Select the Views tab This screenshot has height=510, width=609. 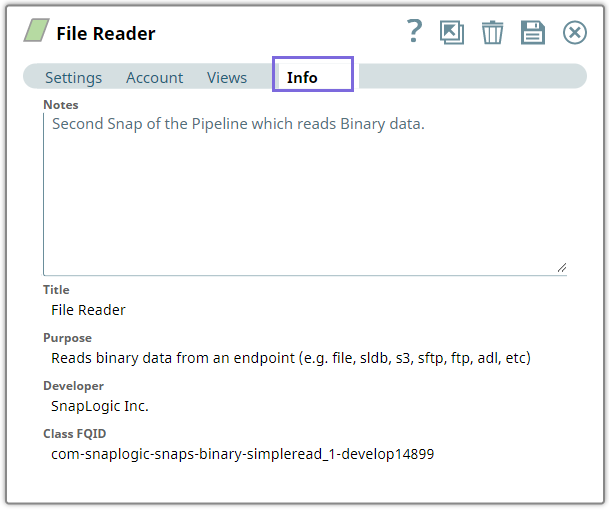[x=227, y=77]
